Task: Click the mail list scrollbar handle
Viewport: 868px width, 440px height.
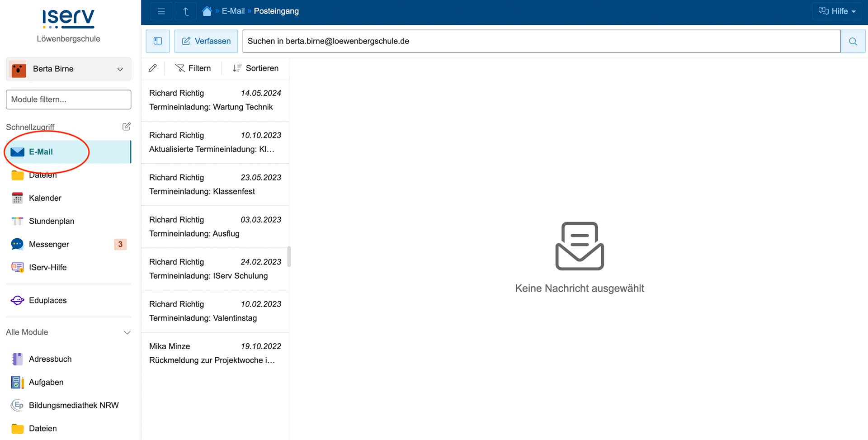Action: point(289,257)
